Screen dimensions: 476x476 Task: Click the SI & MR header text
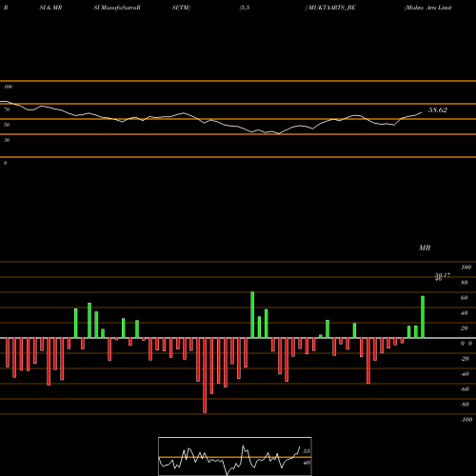(x=50, y=8)
